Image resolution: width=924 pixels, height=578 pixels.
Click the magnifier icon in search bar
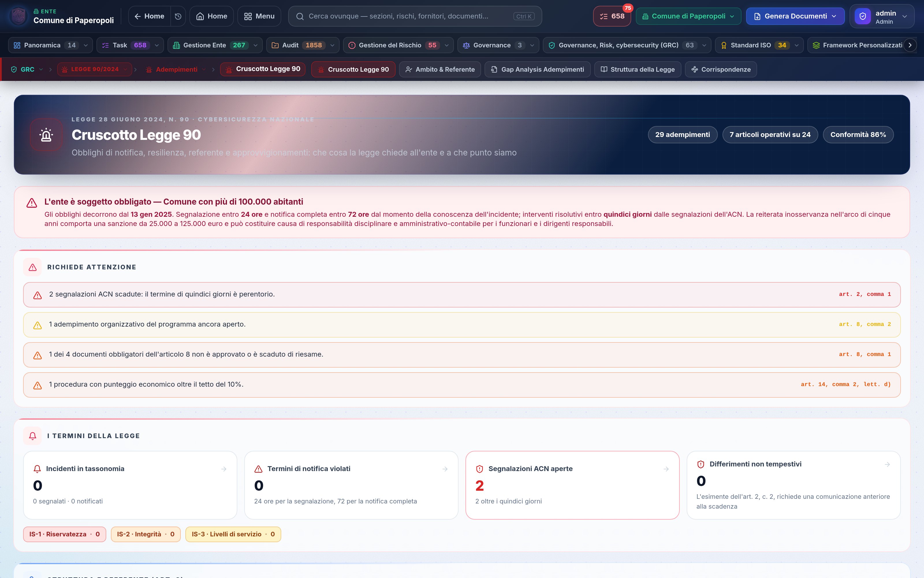point(300,16)
